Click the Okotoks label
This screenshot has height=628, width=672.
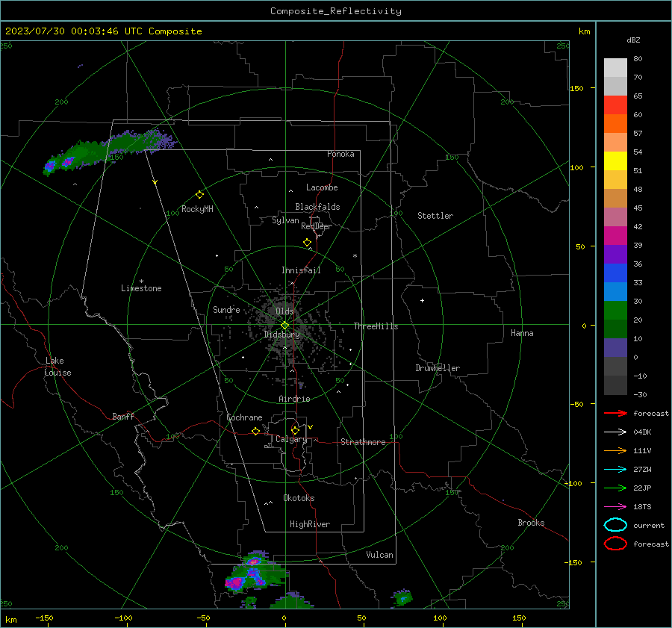click(299, 498)
